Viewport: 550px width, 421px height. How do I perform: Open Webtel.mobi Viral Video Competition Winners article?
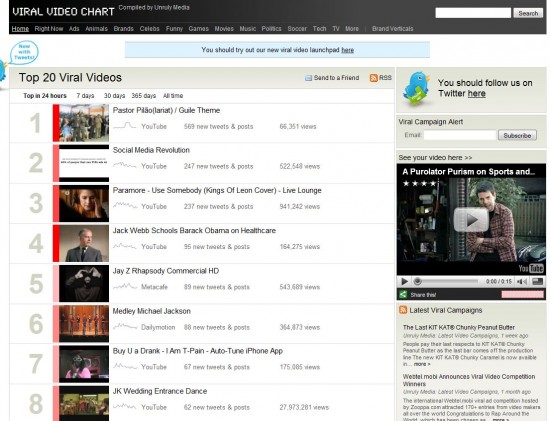[x=469, y=380]
